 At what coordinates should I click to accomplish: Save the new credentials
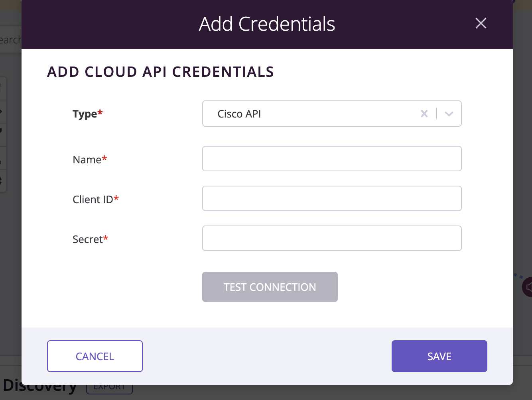point(439,356)
